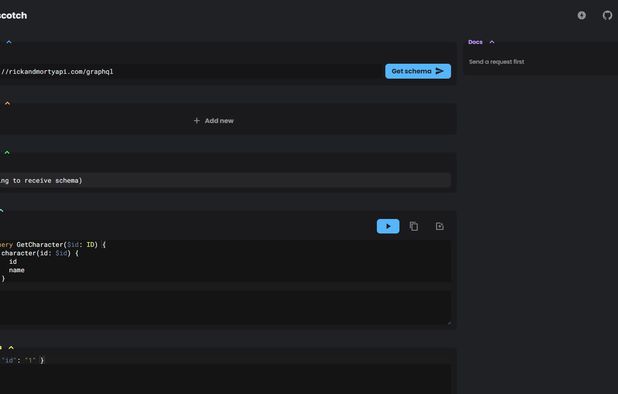Collapse the yellow chevron above the variables

11,348
